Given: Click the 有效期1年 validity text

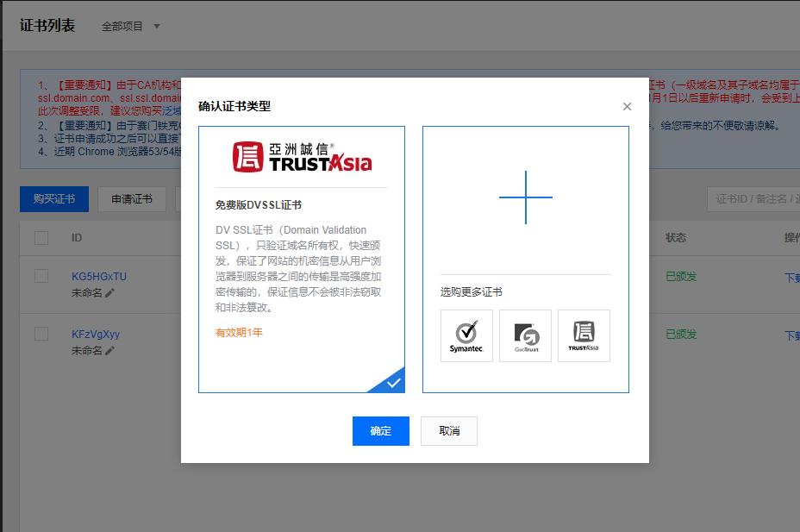Looking at the screenshot, I should pos(239,333).
